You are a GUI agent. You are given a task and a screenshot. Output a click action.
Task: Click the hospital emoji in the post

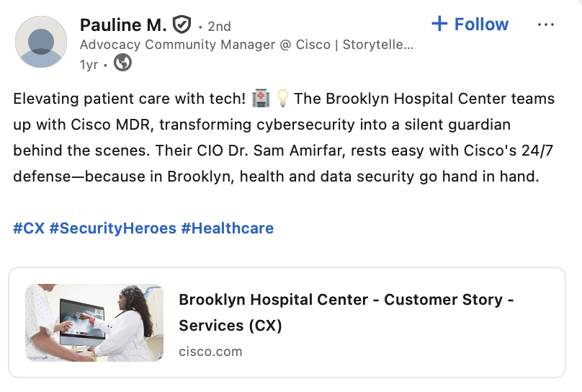pyautogui.click(x=261, y=99)
